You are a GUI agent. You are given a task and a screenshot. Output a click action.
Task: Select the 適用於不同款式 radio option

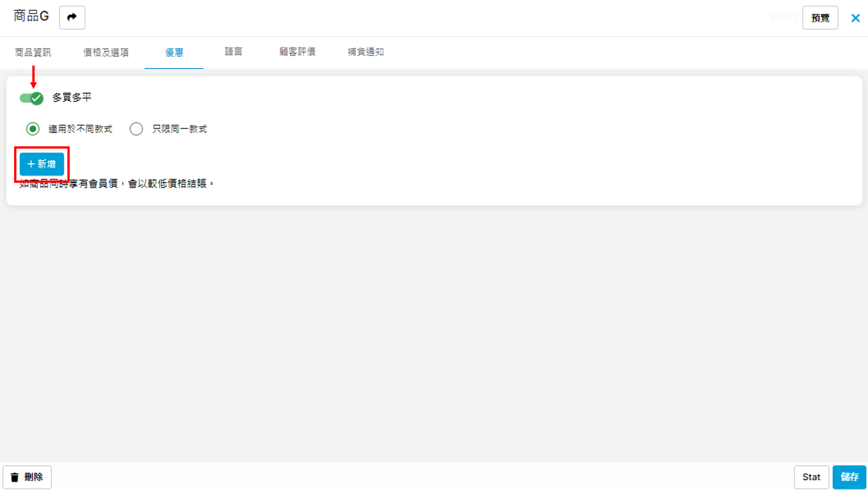click(33, 129)
